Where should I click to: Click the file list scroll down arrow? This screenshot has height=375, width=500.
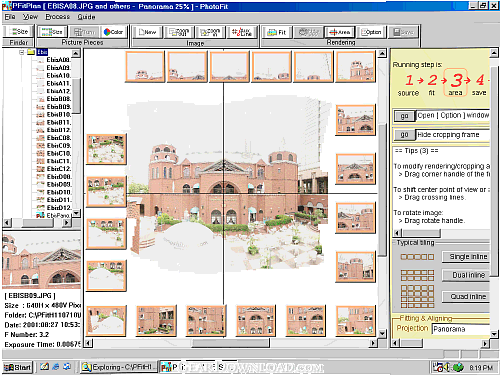tap(76, 213)
